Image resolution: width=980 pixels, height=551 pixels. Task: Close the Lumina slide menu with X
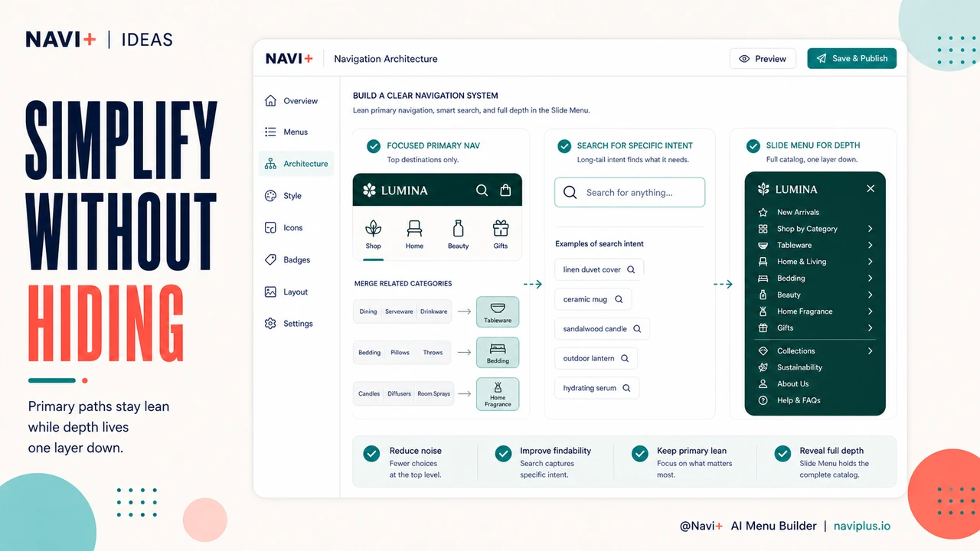coord(871,188)
